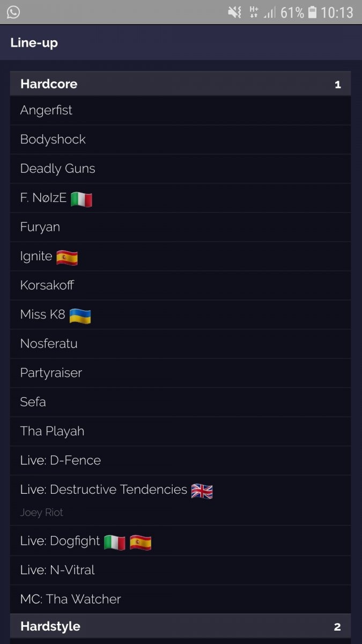Tap the Italian flag beside F. NøIzE
362x644 pixels.
pyautogui.click(x=82, y=199)
